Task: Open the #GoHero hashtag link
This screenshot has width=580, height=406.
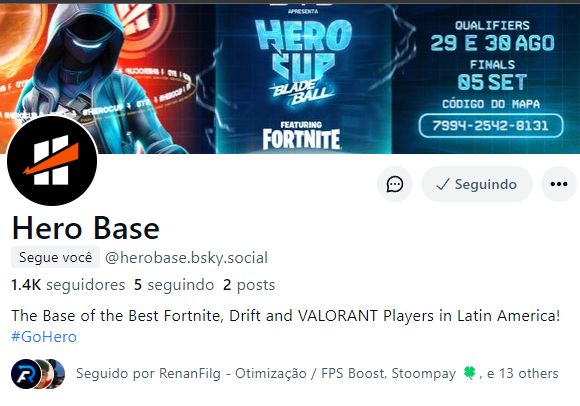Action: point(44,337)
